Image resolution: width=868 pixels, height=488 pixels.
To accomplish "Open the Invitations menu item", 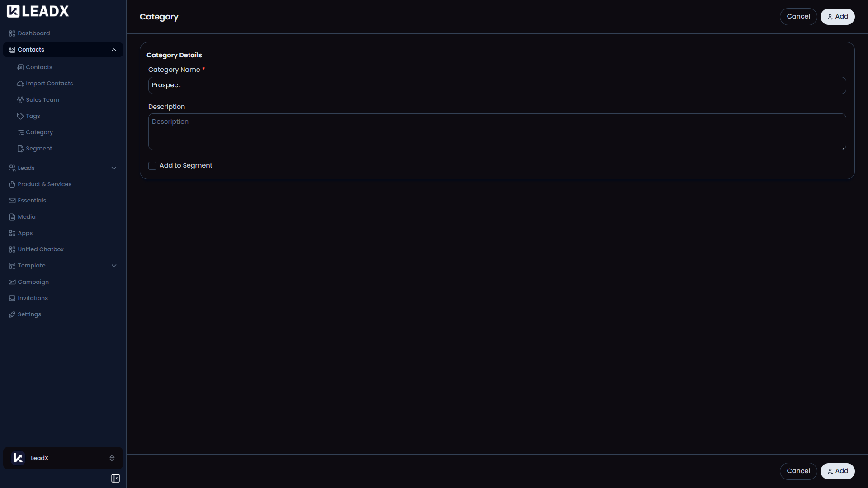I will pos(32,298).
